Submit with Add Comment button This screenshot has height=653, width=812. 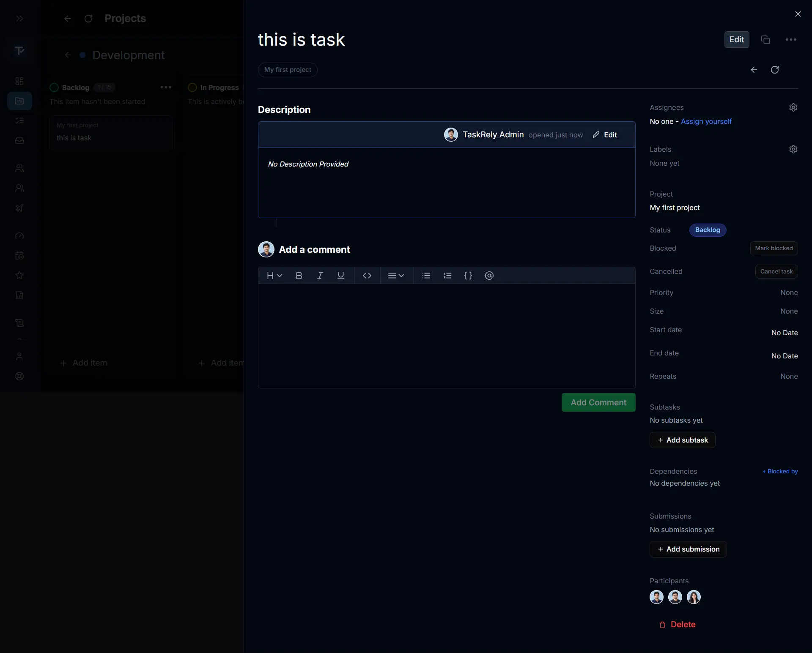click(598, 402)
